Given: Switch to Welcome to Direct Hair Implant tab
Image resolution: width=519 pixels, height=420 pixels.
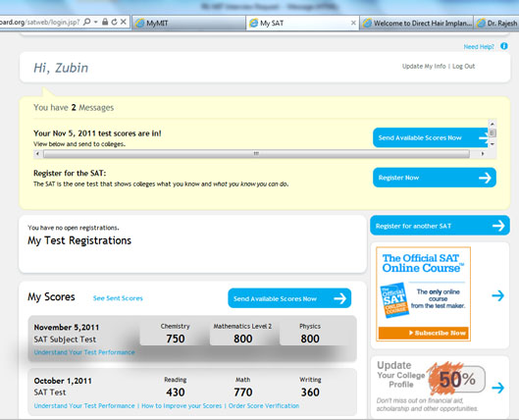Looking at the screenshot, I should point(417,23).
